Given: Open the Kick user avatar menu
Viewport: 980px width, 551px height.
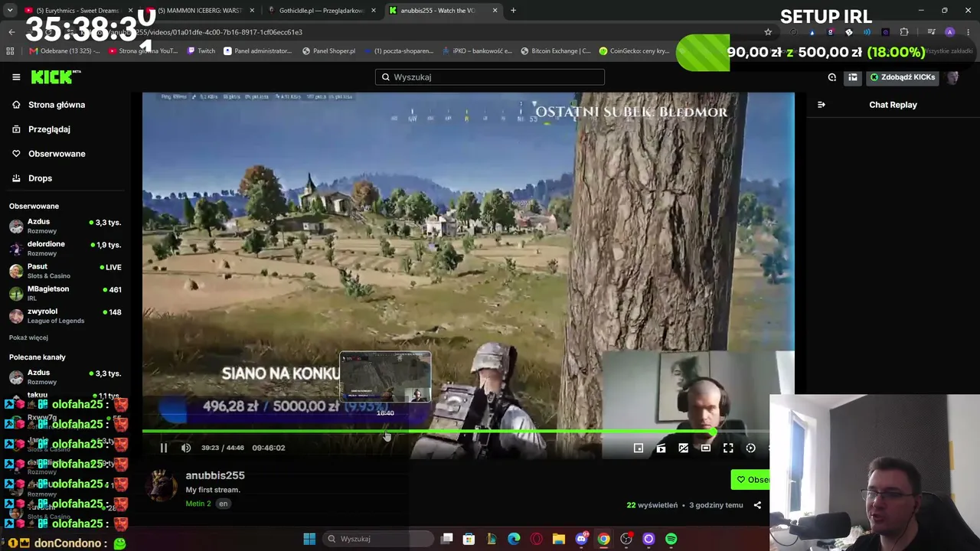Looking at the screenshot, I should pyautogui.click(x=952, y=77).
